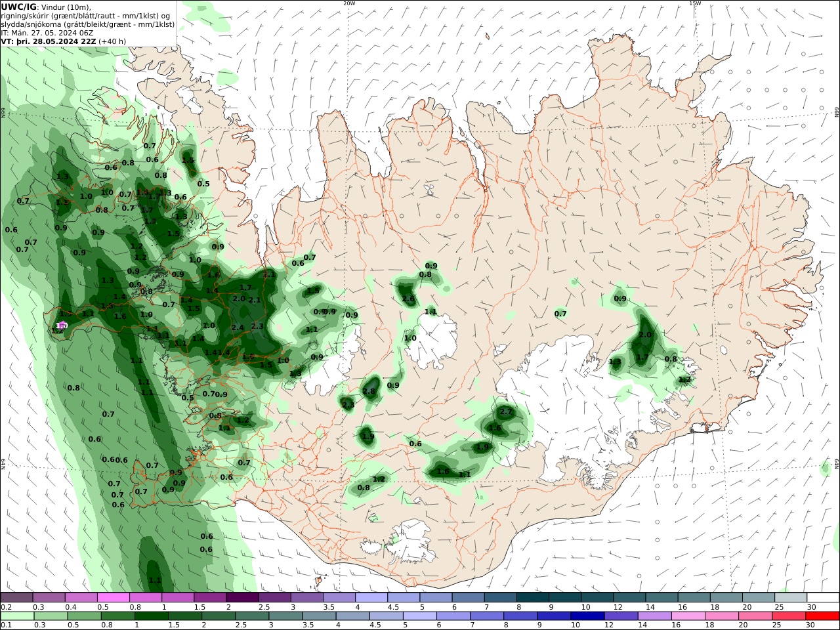This screenshot has width=840, height=630.
Task: Pick upper legend swatch between 6 and 7
Action: click(x=467, y=597)
